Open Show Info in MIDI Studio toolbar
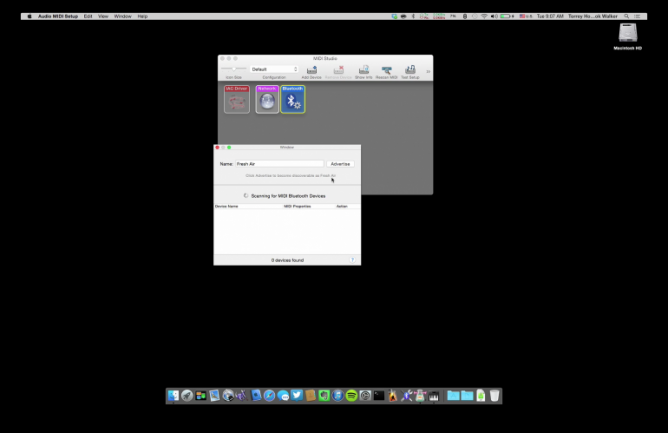This screenshot has height=433, width=668. coord(363,70)
